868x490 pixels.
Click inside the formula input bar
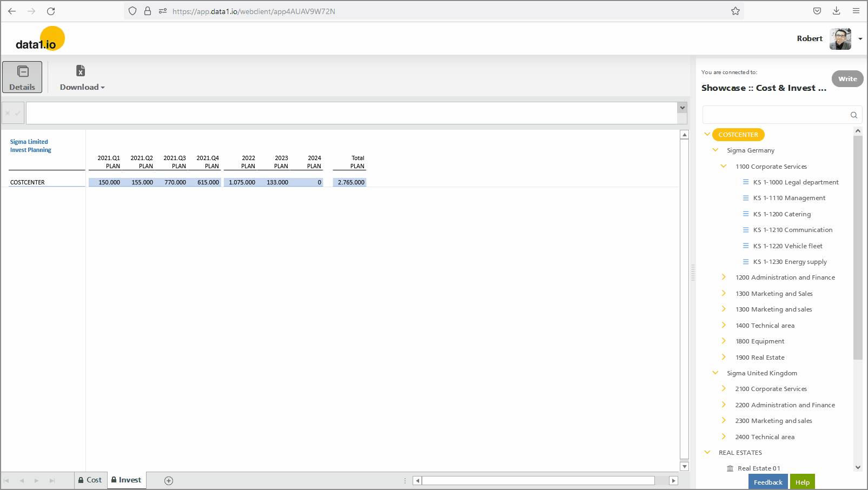pos(352,112)
